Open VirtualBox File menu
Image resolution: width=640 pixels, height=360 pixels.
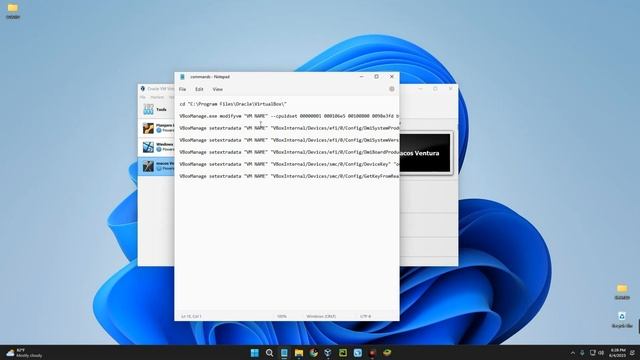click(x=142, y=97)
